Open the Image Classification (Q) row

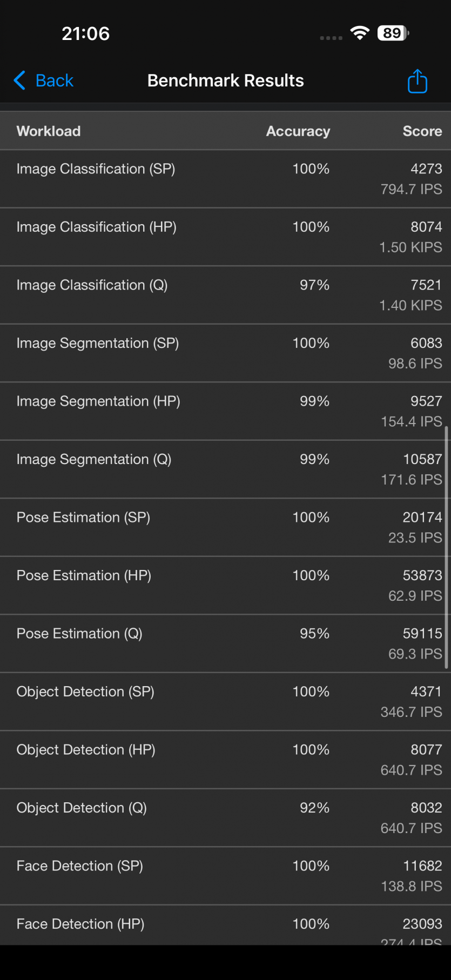225,295
